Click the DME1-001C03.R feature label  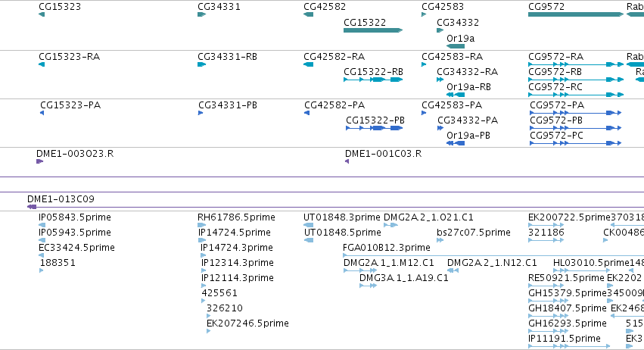coord(383,153)
